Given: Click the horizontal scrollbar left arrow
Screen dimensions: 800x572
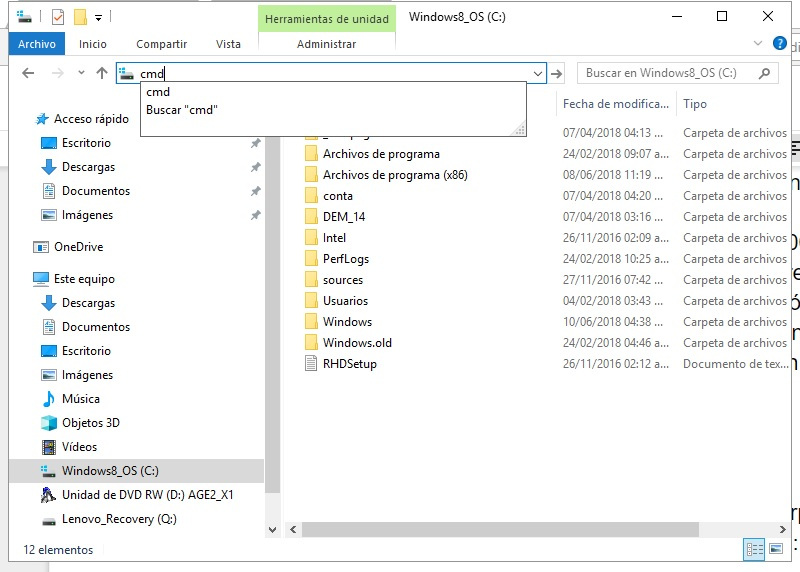Looking at the screenshot, I should (x=293, y=530).
